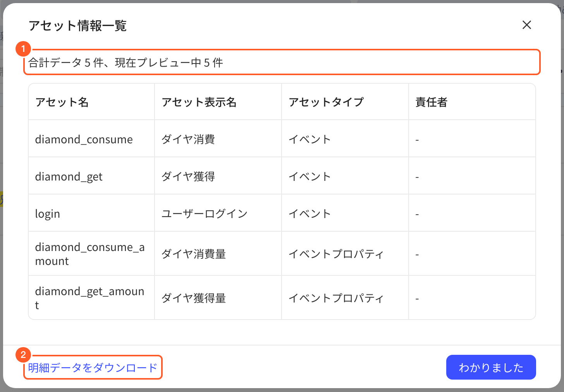Click the diamond_consume_amount asset name cell
Viewport: 564px width, 392px height.
[x=91, y=254]
